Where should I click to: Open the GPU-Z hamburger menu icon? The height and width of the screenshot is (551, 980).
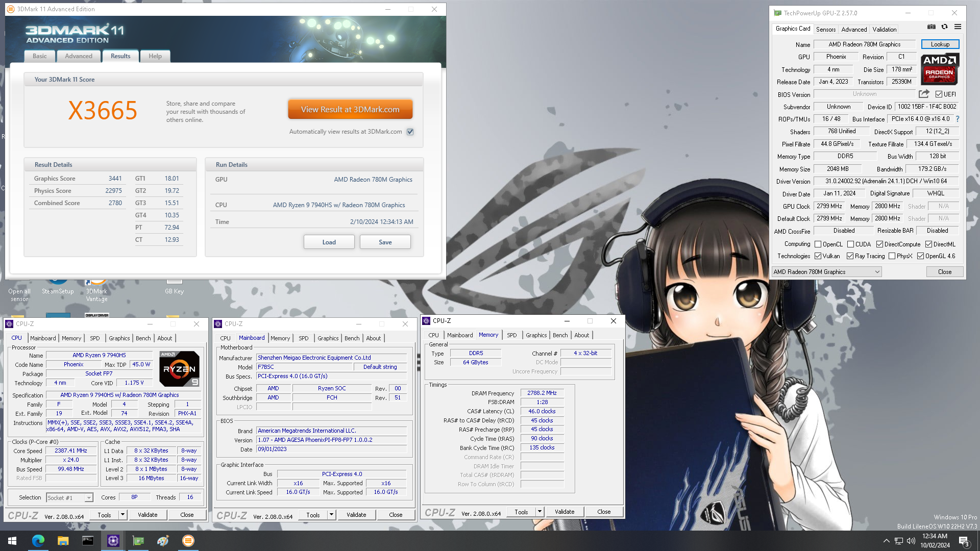click(x=958, y=27)
